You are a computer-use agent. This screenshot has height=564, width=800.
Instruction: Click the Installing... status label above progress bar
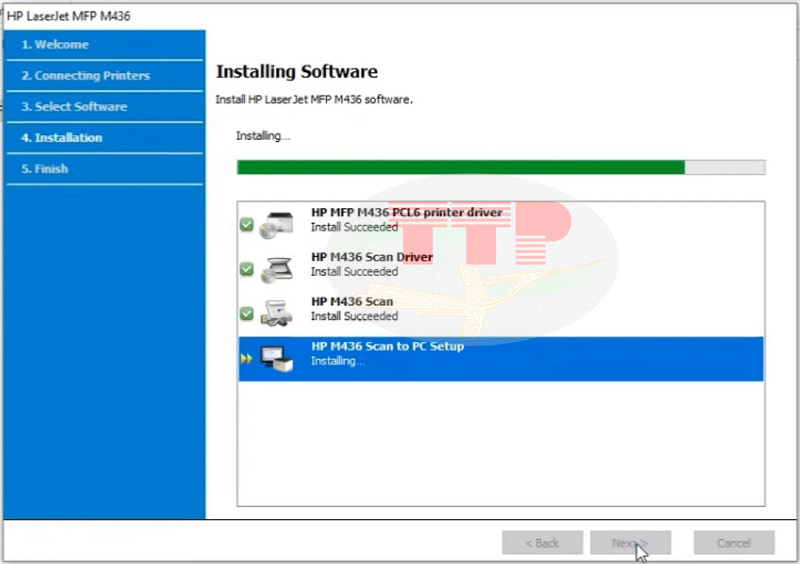point(263,136)
